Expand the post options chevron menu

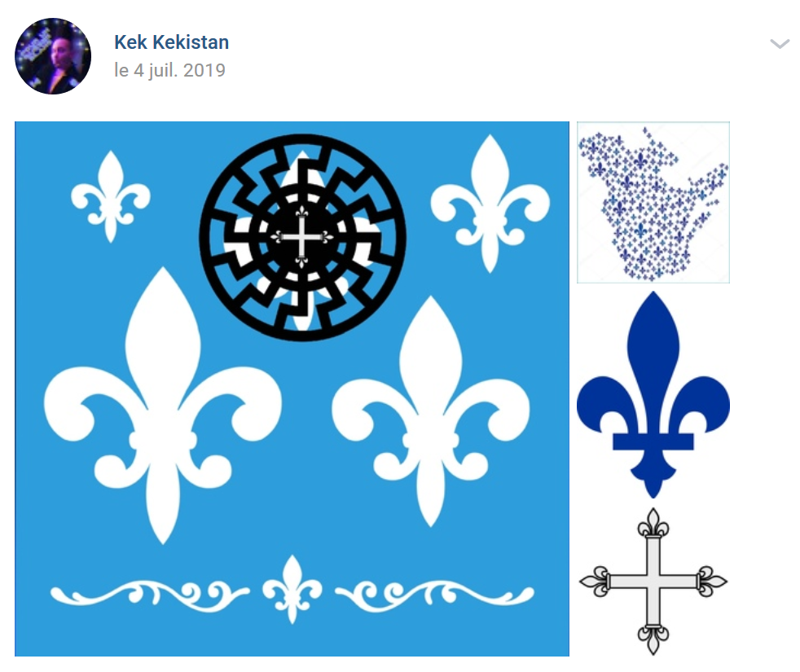[x=780, y=44]
